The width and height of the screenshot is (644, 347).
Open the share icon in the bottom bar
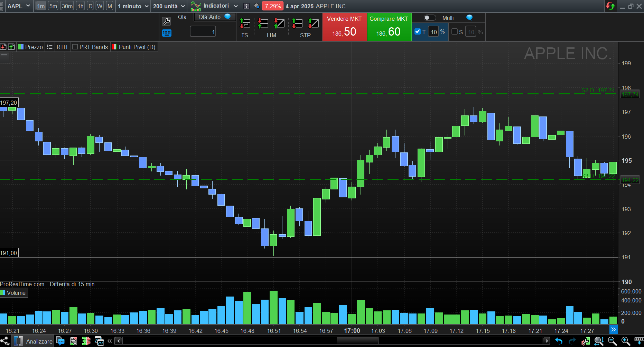tap(4, 341)
